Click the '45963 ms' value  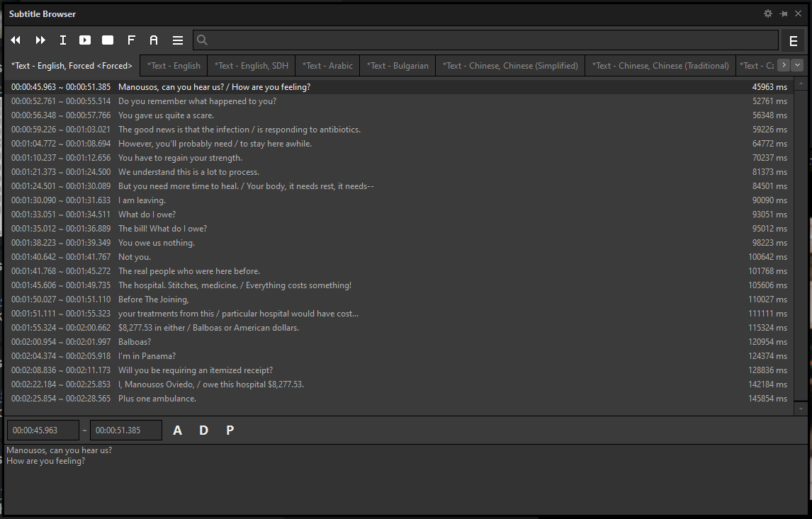pos(769,87)
